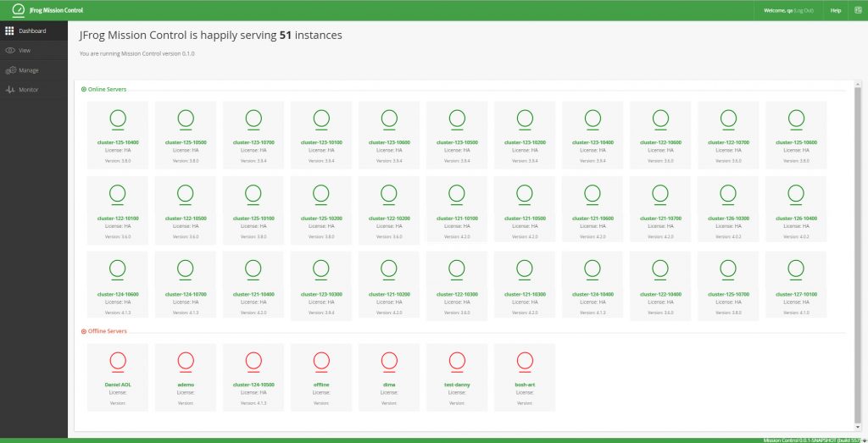This screenshot has width=868, height=443.
Task: Click the cluster-121-10300 name link
Action: (525, 294)
